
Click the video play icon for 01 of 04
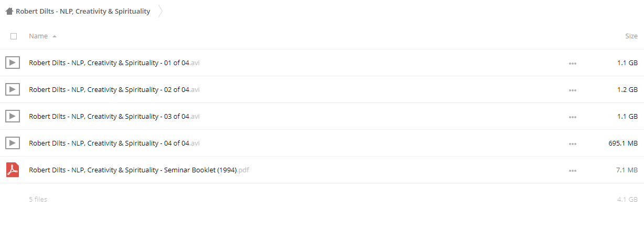coord(13,63)
